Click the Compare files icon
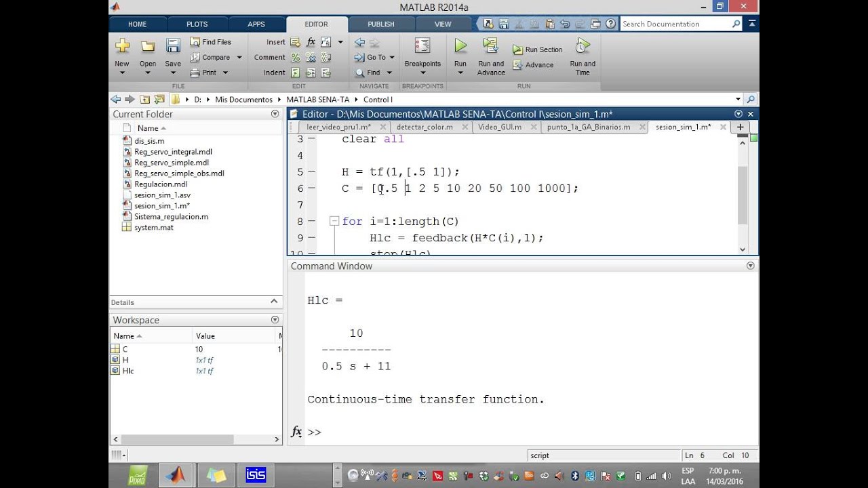Screen dimensions: 868x488 point(195,58)
